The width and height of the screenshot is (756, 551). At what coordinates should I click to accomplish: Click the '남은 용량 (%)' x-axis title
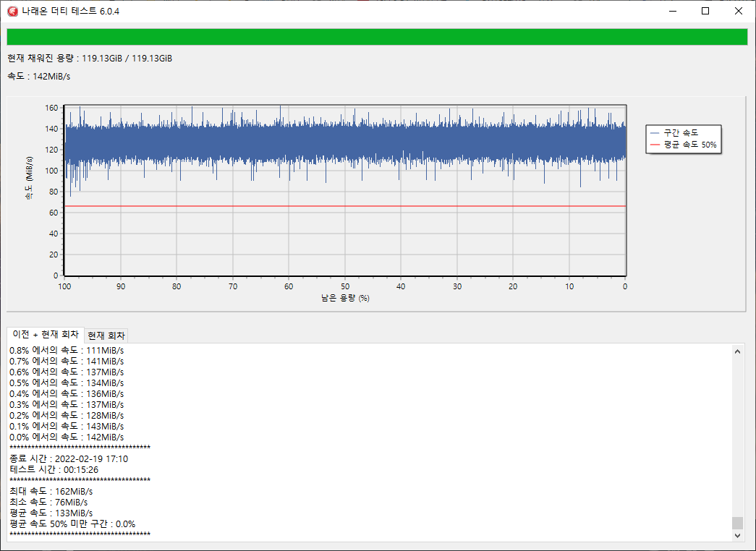pyautogui.click(x=345, y=298)
